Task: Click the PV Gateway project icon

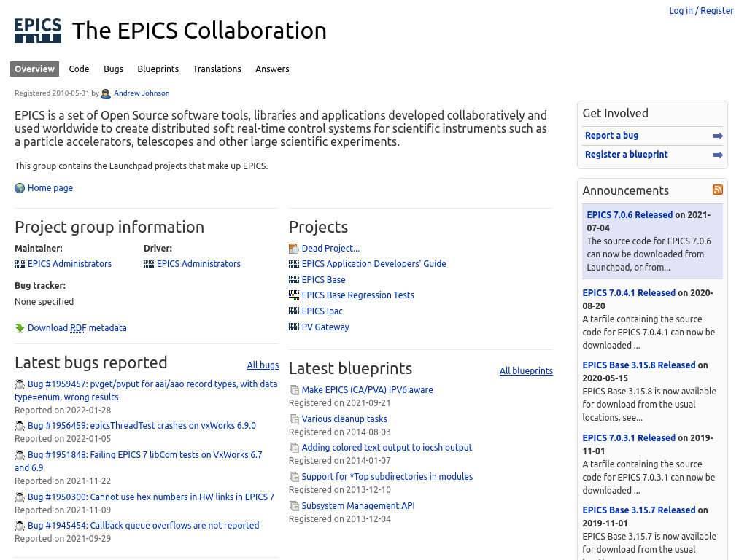Action: pos(294,327)
